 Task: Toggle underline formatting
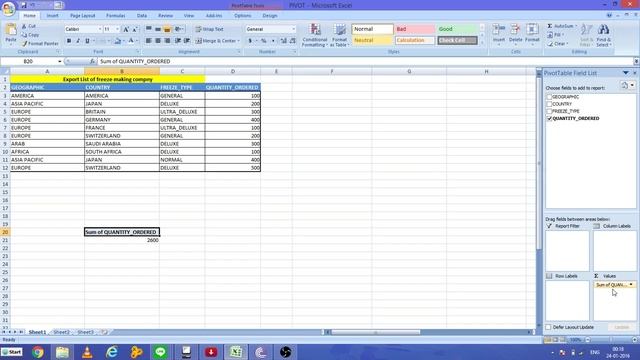[87, 41]
